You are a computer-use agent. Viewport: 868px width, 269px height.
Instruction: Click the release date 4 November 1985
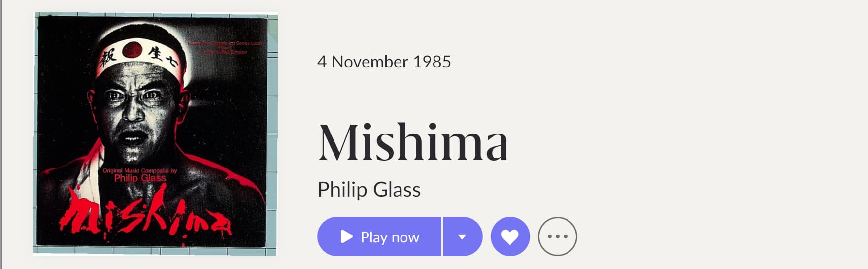(384, 62)
